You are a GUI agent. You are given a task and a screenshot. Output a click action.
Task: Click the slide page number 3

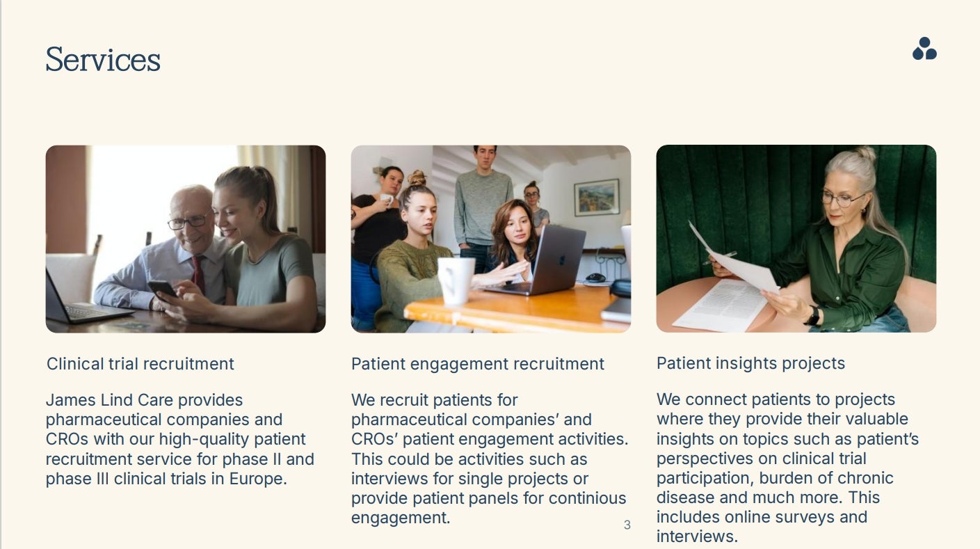coord(627,525)
